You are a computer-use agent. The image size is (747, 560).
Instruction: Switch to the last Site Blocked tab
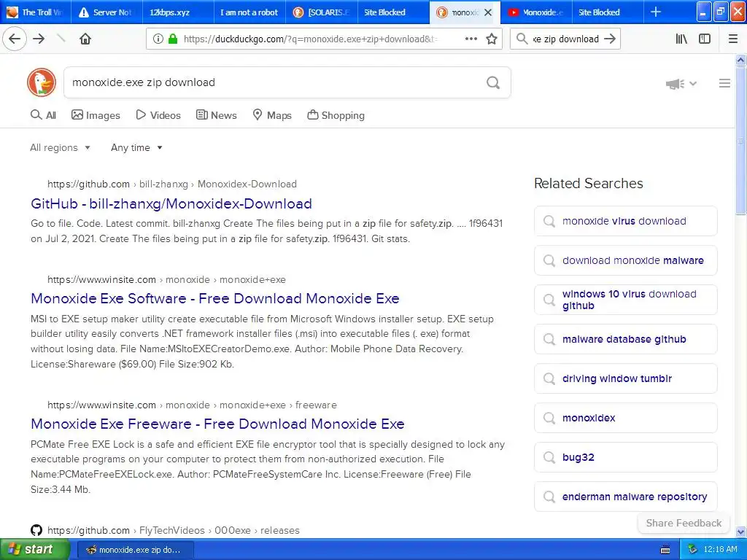coord(608,12)
